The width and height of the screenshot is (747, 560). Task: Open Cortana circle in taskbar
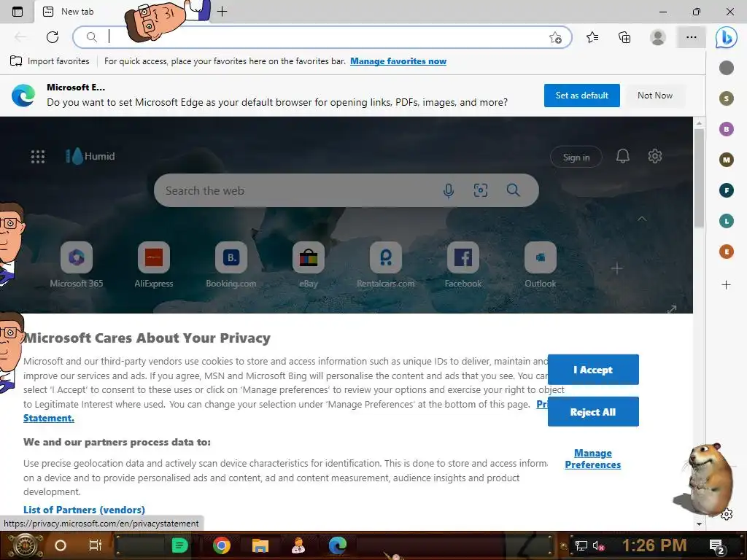click(x=60, y=545)
